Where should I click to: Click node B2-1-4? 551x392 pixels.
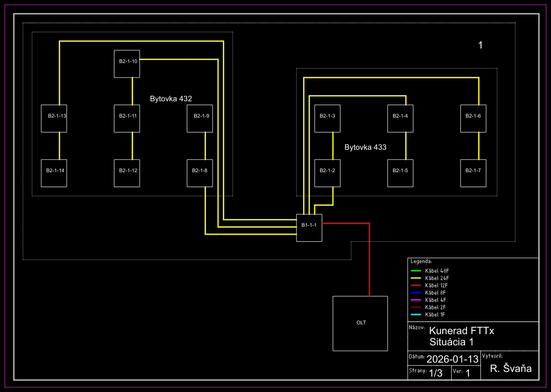click(x=401, y=119)
